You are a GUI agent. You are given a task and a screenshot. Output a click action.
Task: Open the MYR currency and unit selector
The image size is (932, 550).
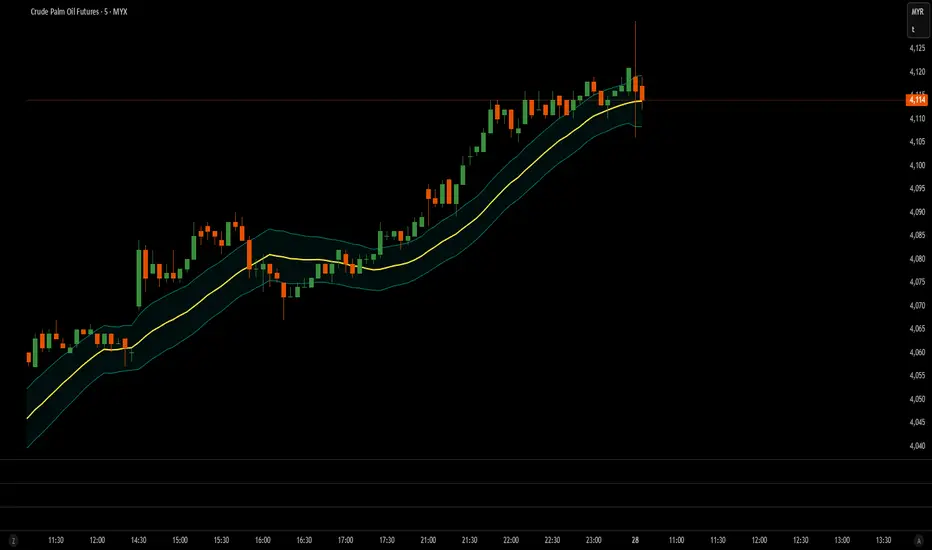pos(918,20)
